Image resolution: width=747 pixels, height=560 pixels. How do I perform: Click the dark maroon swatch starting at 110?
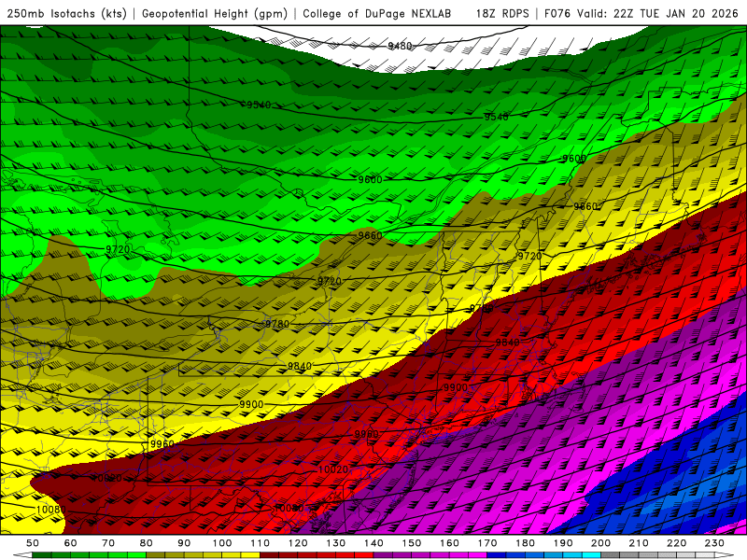coord(269,554)
